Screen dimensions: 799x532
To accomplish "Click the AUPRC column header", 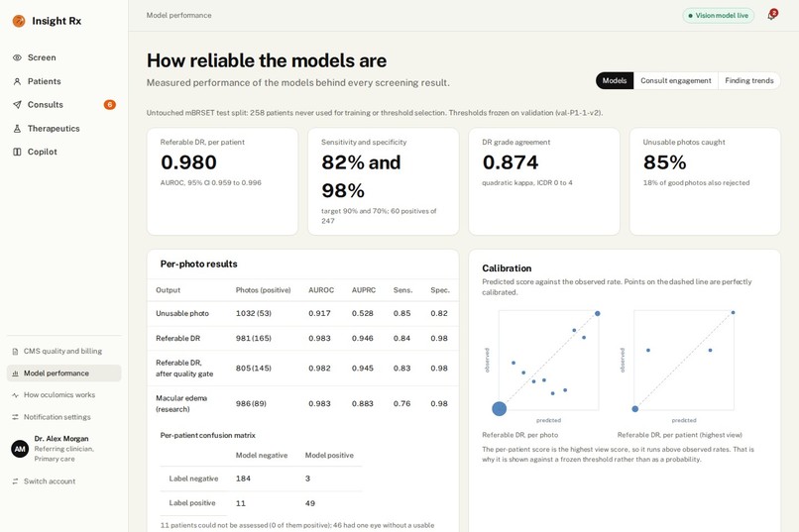I will tap(364, 290).
